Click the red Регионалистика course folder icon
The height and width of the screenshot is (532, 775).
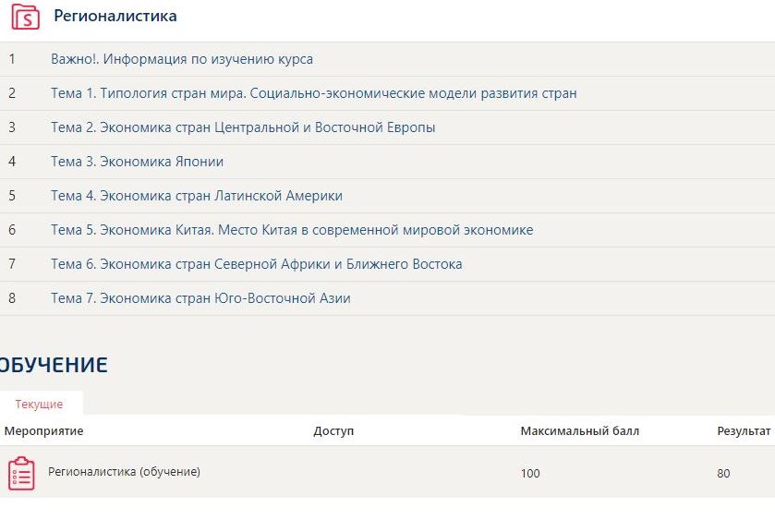coord(25,17)
